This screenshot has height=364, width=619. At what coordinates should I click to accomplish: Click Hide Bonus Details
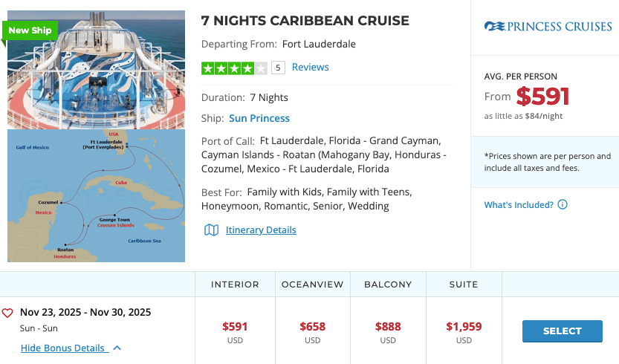pyautogui.click(x=63, y=348)
